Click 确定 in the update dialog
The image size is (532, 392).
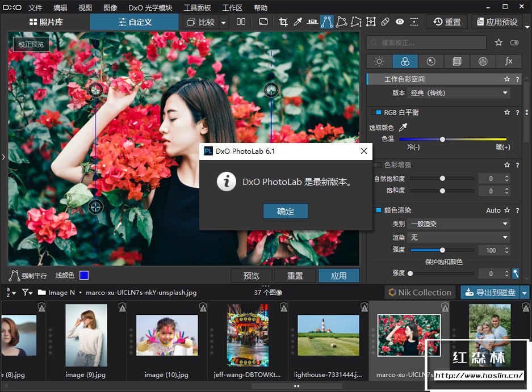tap(286, 211)
